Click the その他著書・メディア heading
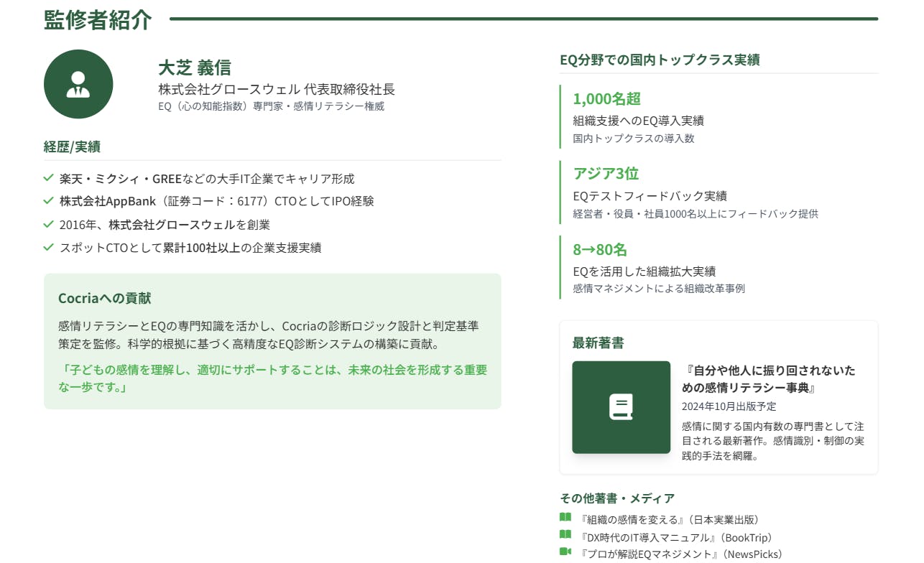 click(x=617, y=498)
